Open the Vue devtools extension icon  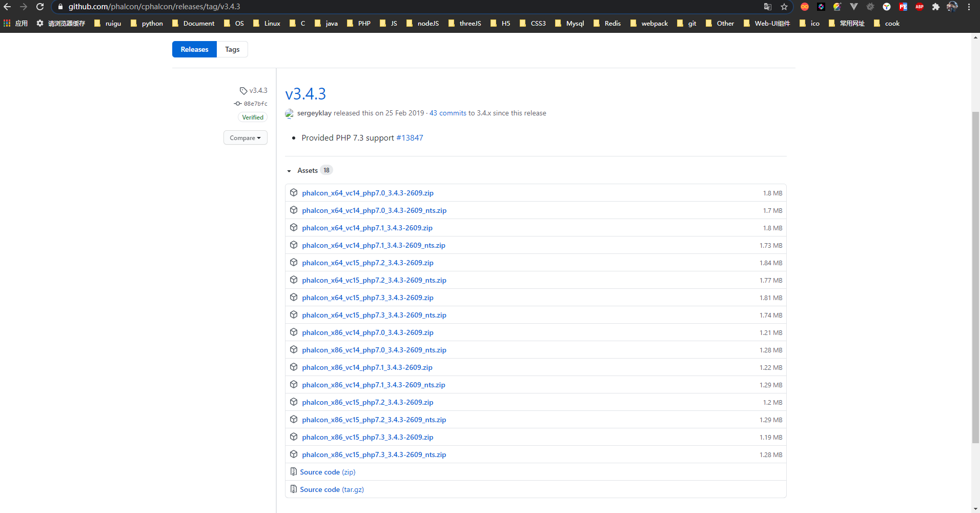click(x=854, y=7)
